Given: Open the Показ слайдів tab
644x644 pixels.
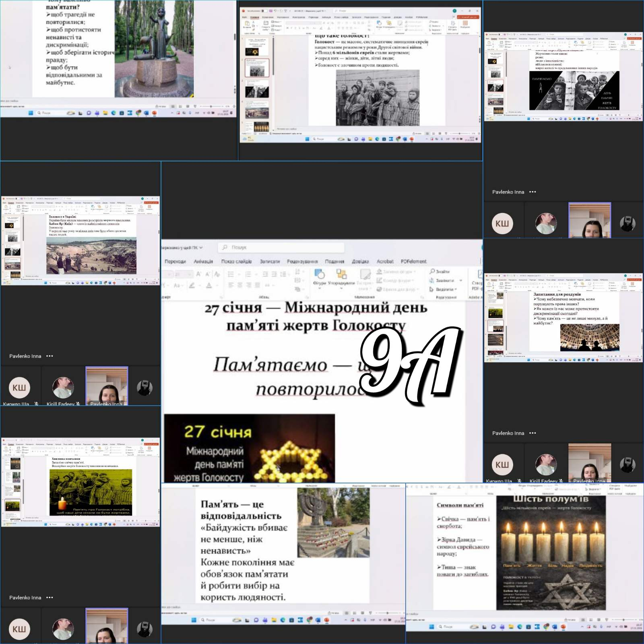Looking at the screenshot, I should click(236, 261).
